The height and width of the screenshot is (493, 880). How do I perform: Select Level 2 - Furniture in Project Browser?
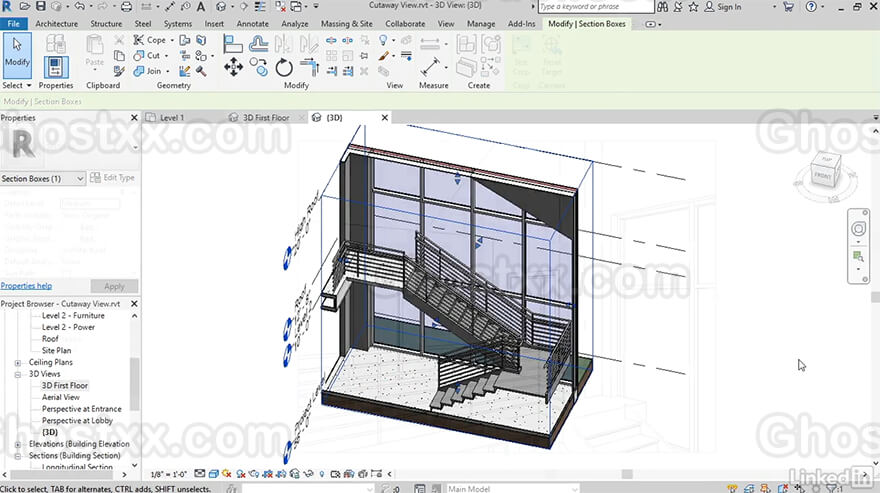pos(73,316)
